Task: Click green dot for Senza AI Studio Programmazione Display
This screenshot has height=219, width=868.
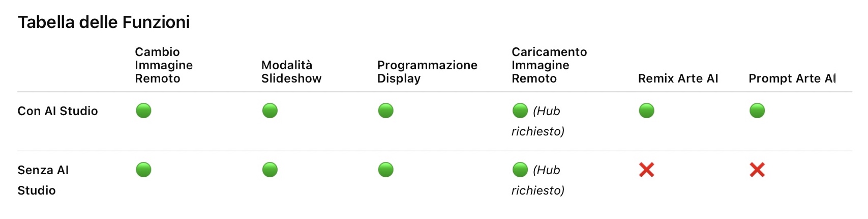Action: [x=386, y=170]
